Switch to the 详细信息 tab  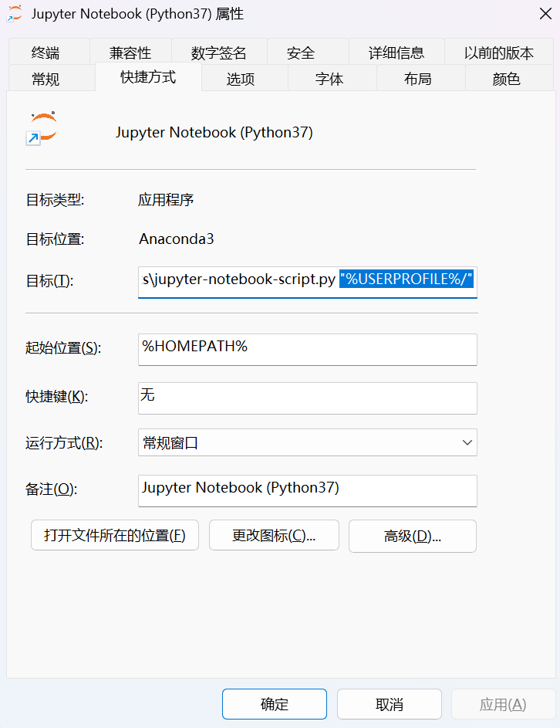point(396,52)
